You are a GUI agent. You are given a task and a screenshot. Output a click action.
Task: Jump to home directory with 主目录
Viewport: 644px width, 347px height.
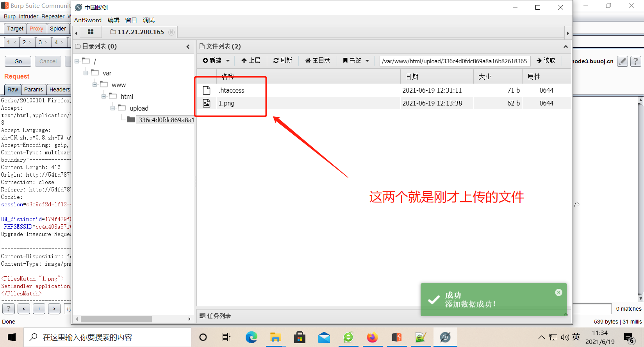pyautogui.click(x=318, y=61)
